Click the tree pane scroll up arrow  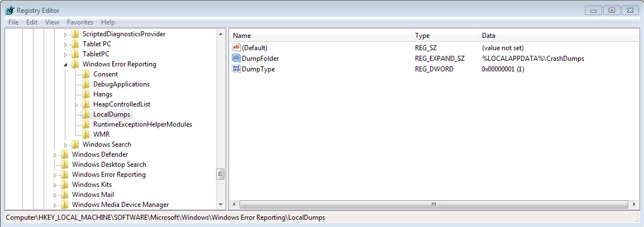coord(221,34)
